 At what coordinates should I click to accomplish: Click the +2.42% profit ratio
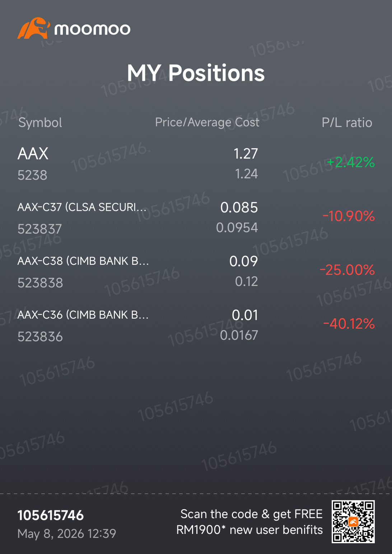pyautogui.click(x=350, y=163)
